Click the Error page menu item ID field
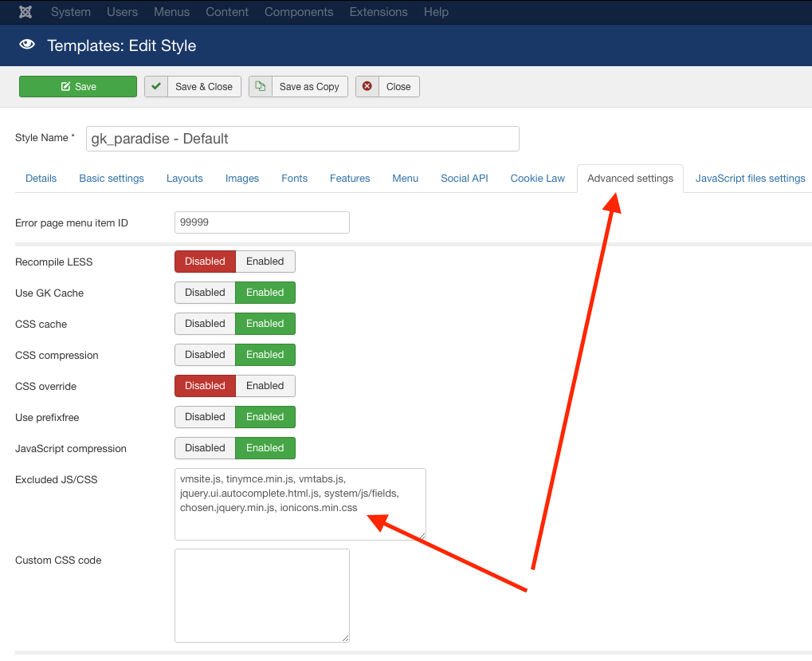The image size is (812, 661). click(x=262, y=222)
